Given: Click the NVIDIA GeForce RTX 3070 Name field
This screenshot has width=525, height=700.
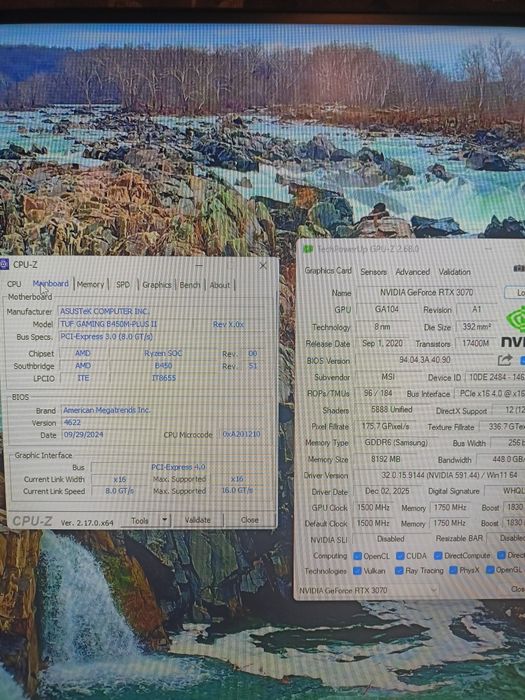Looking at the screenshot, I should click(x=426, y=292).
